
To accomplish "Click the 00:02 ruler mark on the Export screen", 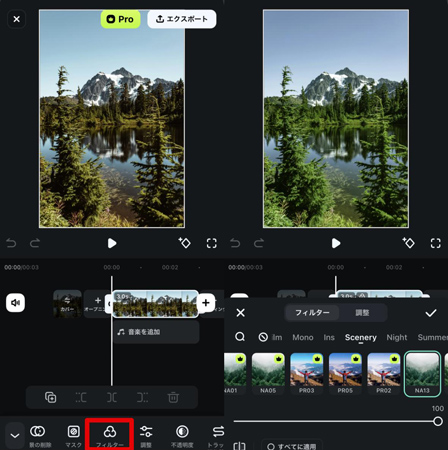I will click(170, 267).
